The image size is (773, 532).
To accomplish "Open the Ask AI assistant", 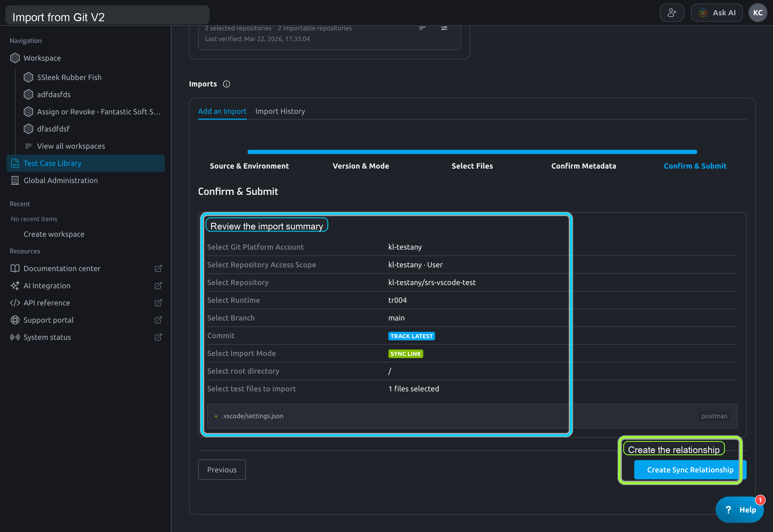I will click(x=716, y=13).
